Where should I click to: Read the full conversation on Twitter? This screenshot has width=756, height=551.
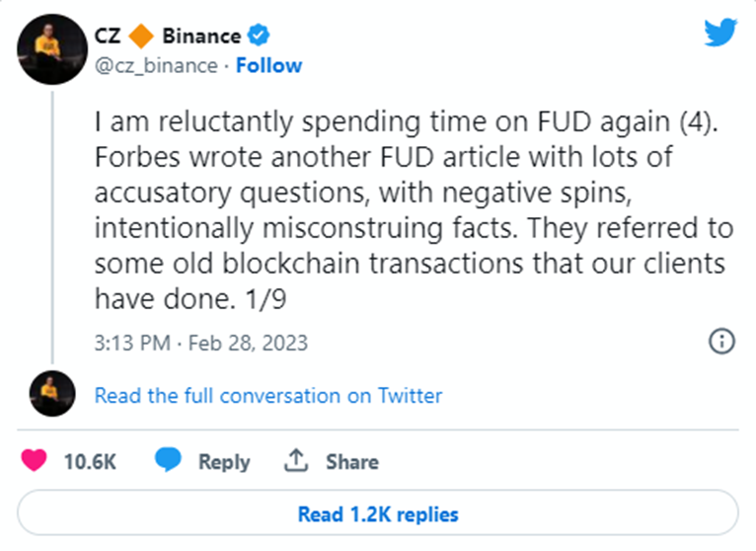(x=268, y=395)
